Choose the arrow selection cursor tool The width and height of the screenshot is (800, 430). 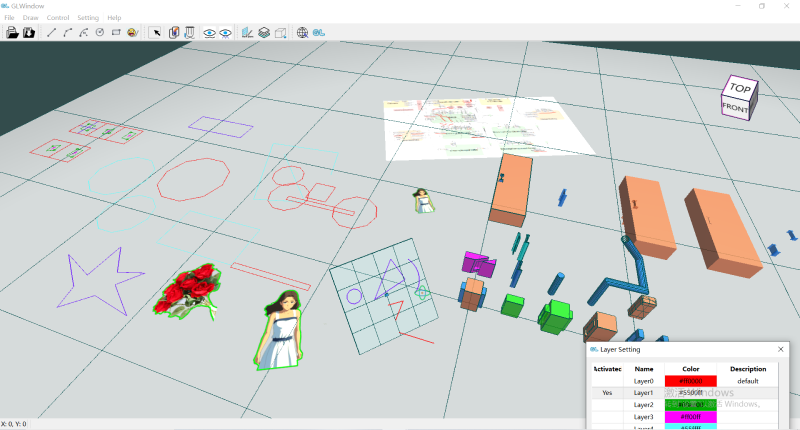click(x=155, y=32)
